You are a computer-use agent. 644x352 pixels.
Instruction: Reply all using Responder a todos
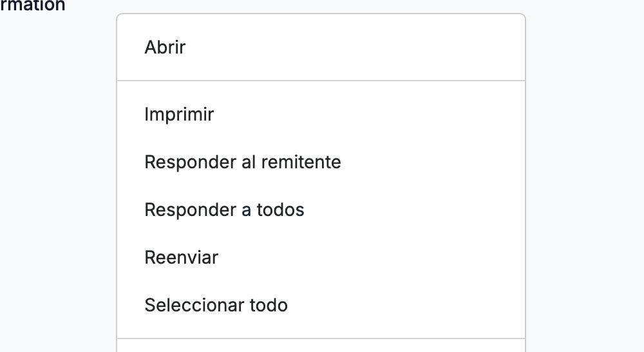pyautogui.click(x=321, y=210)
